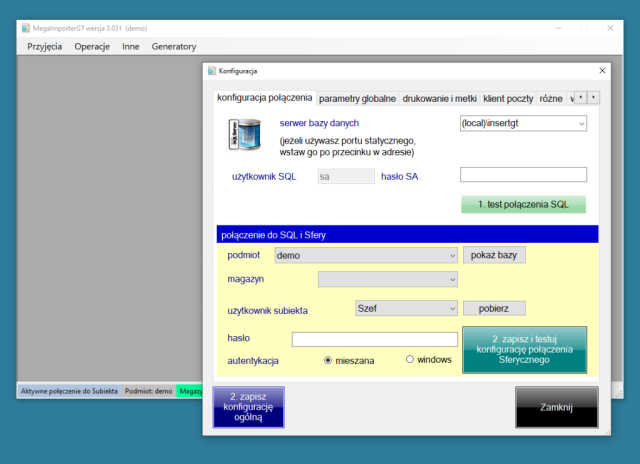Click the Konfiguracja dialog title icon

[211, 71]
